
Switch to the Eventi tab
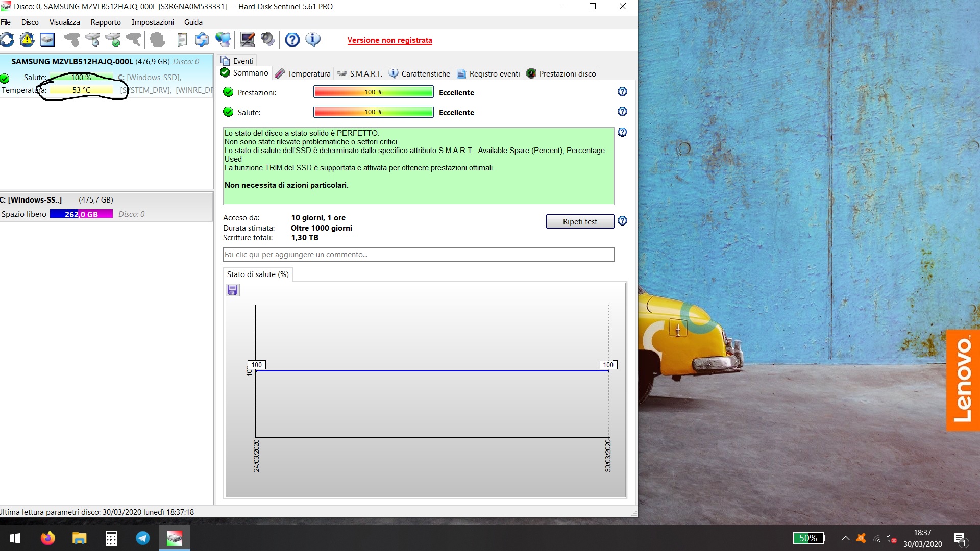click(237, 61)
